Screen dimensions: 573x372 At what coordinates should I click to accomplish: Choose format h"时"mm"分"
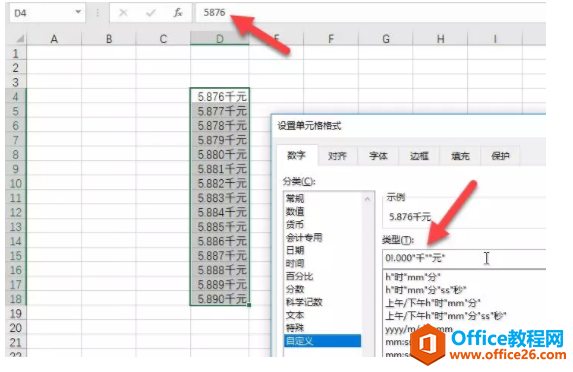[413, 277]
